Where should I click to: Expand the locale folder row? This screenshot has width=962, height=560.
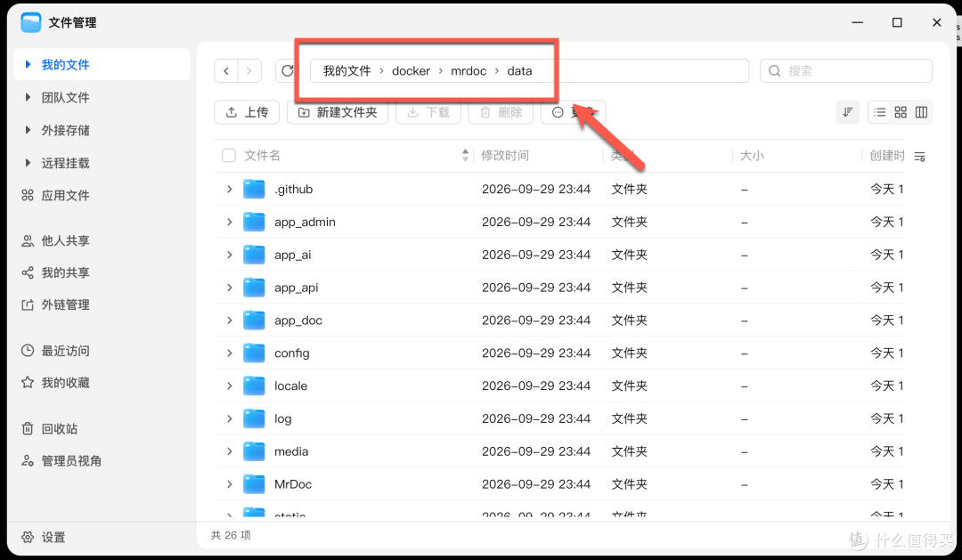[230, 386]
